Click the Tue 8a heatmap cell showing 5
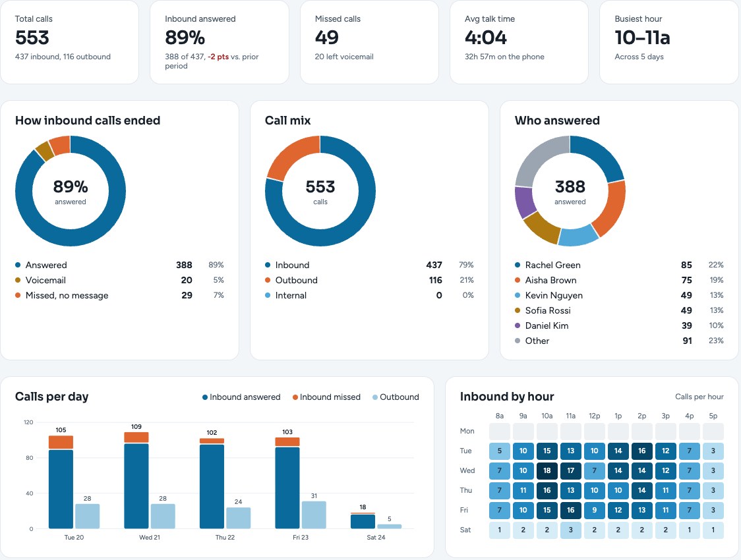 pos(500,451)
